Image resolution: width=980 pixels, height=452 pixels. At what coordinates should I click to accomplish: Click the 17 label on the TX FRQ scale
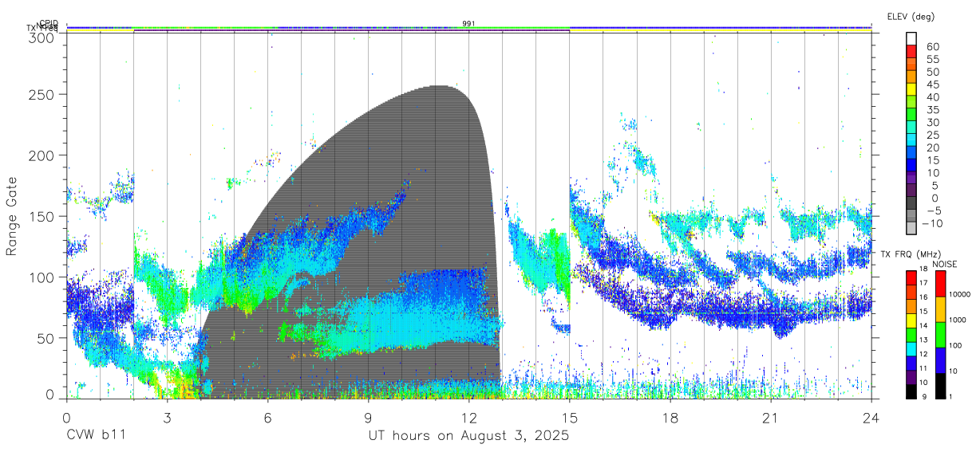pos(923,283)
